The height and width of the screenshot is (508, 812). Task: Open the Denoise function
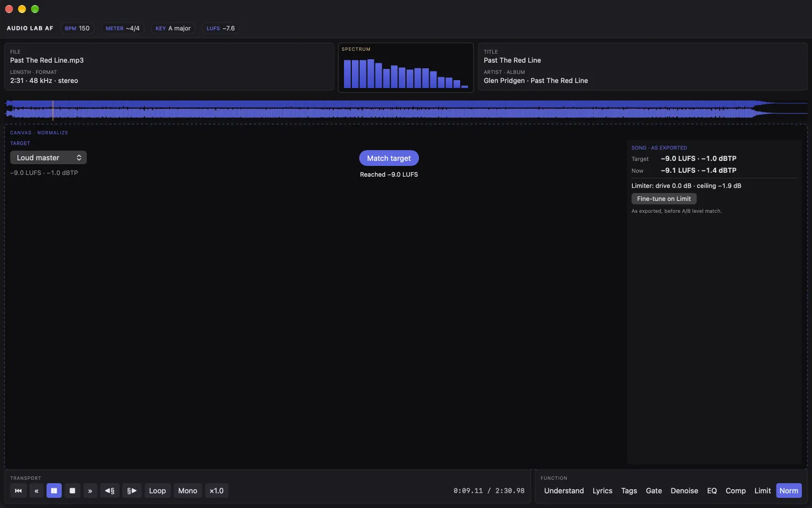pos(684,491)
